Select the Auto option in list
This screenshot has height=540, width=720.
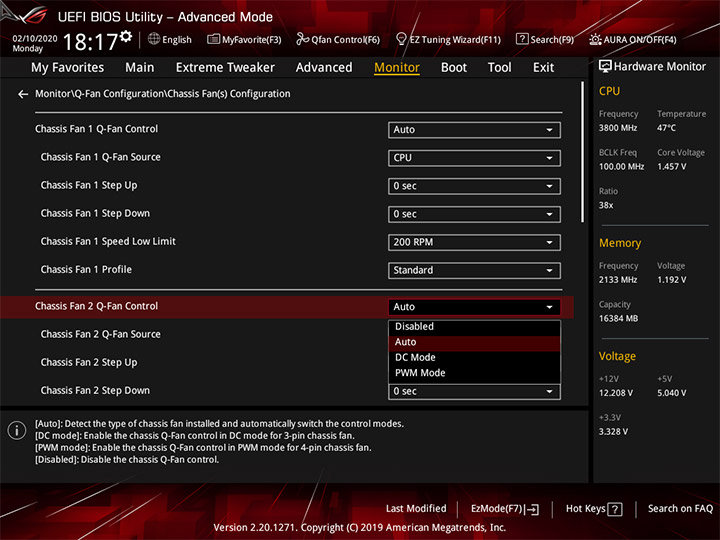click(474, 342)
